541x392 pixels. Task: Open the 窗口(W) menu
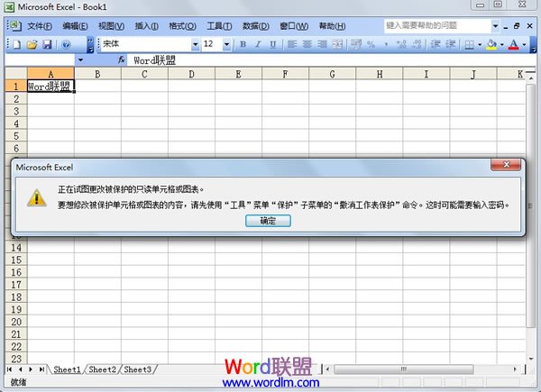tap(294, 26)
